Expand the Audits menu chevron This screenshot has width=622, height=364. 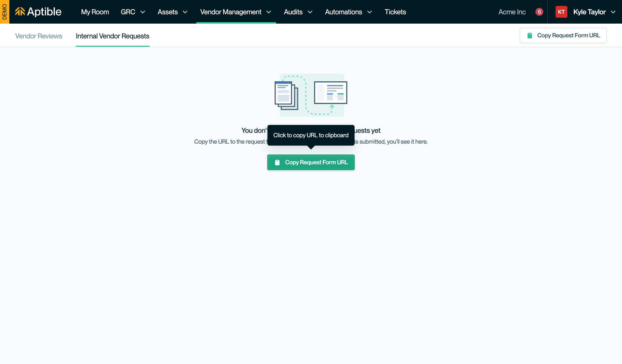click(310, 12)
